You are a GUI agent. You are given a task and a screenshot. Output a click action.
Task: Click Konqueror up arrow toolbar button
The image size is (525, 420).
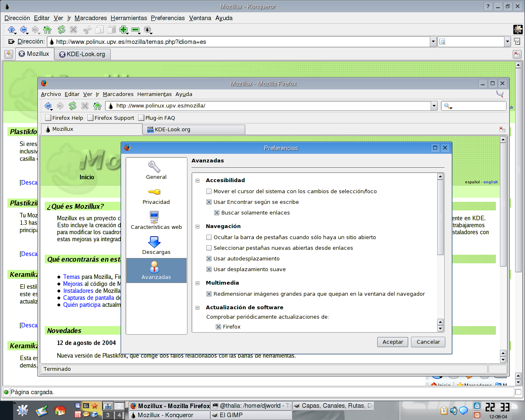[x=11, y=30]
